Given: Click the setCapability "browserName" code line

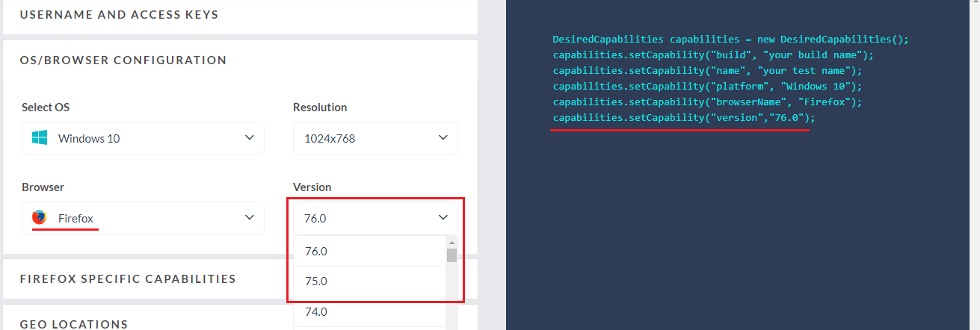Looking at the screenshot, I should click(x=707, y=102).
